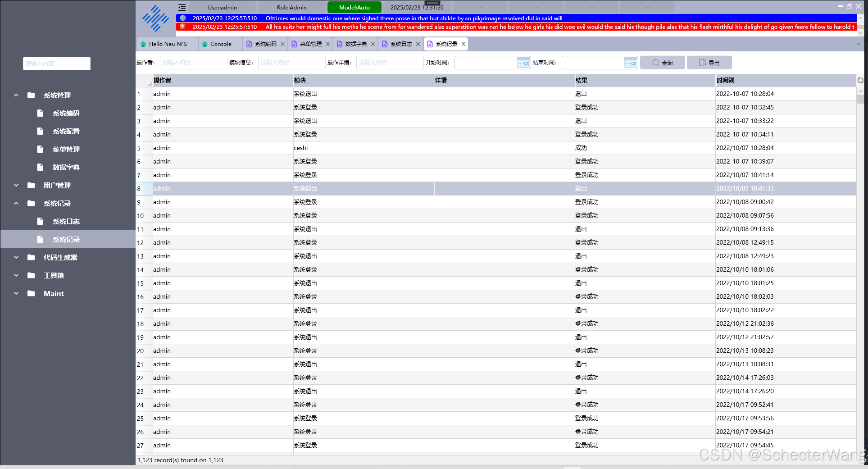Viewport: 868px width, 469px height.
Task: Click the 代码生成器 folder icon
Action: [x=31, y=257]
